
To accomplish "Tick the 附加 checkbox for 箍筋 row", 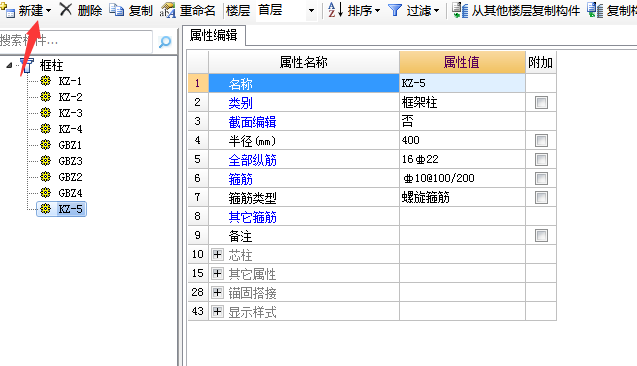I will [x=541, y=178].
